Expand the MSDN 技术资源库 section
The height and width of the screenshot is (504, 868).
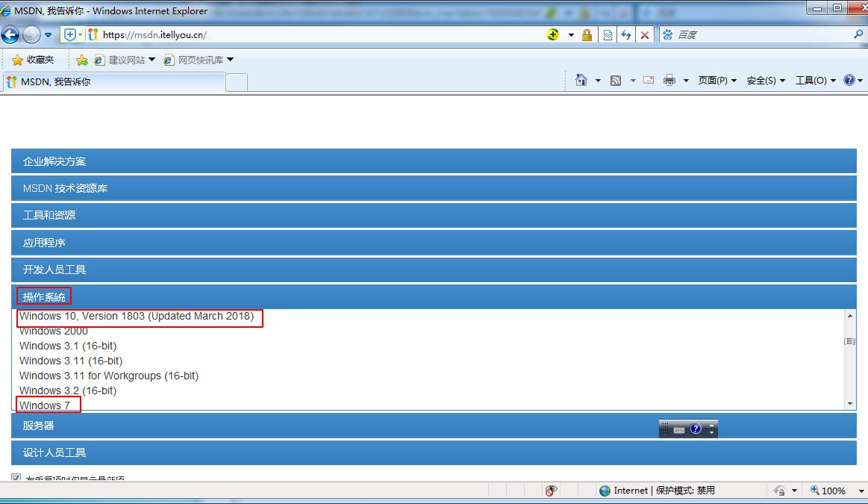pyautogui.click(x=434, y=188)
